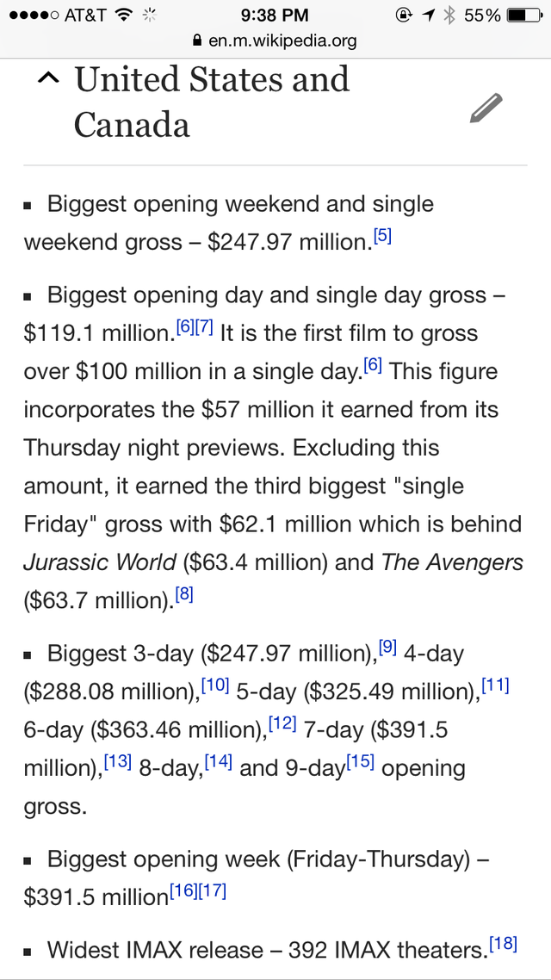Tap the 9:38 PM status bar clock
551x980 pixels.
click(x=275, y=16)
